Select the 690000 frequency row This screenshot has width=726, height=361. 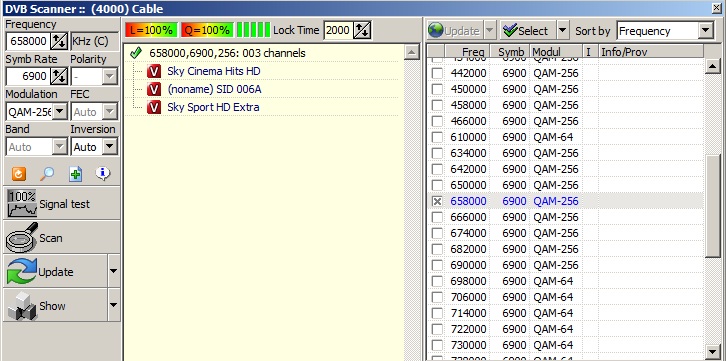point(564,265)
